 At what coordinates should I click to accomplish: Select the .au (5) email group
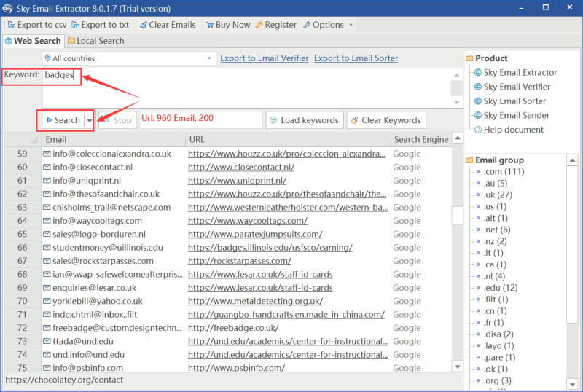(496, 184)
